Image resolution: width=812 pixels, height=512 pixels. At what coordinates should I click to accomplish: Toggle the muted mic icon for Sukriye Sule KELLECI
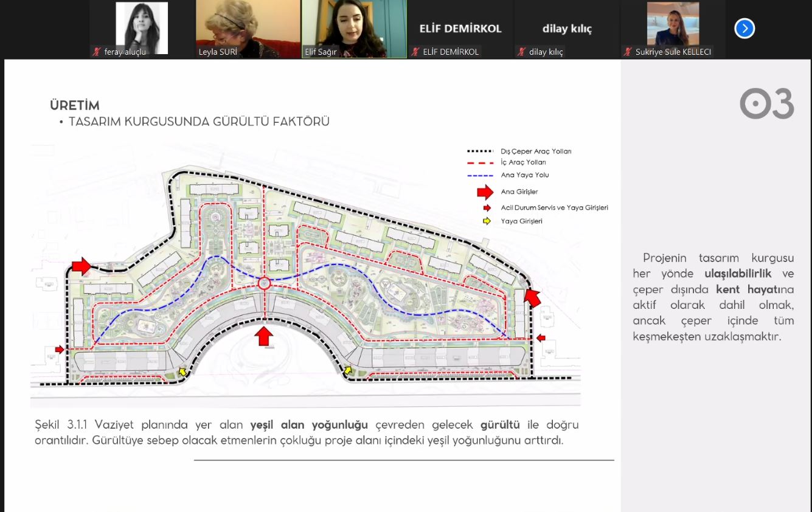pos(627,52)
